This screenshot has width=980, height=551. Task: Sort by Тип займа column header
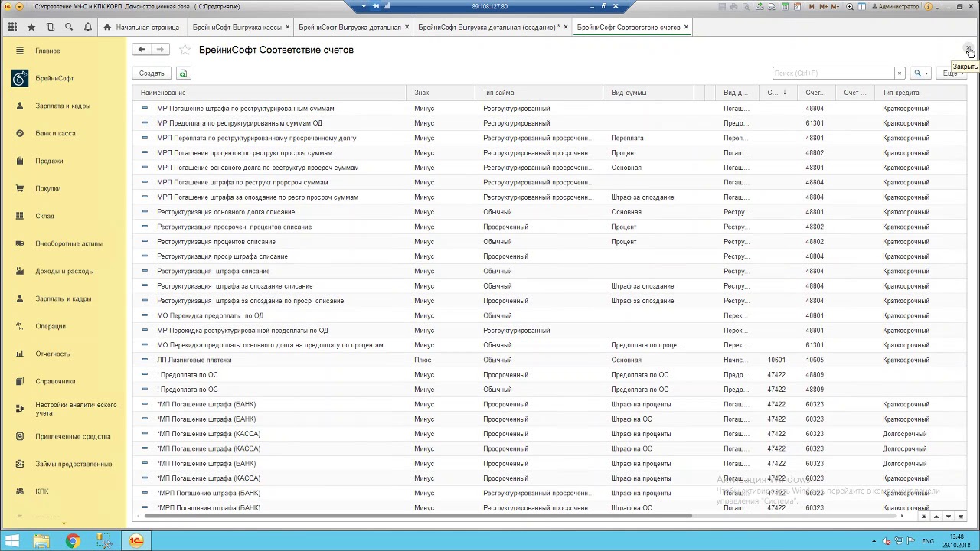tap(539, 93)
